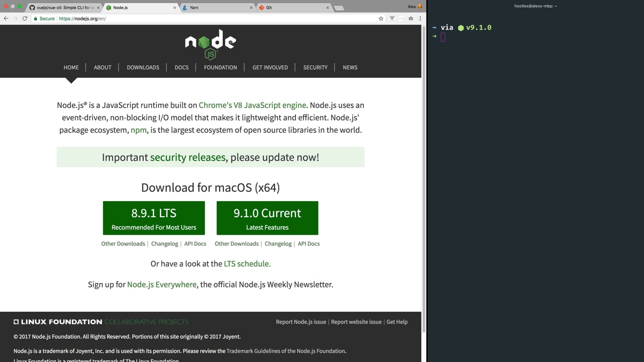
Task: Close the Yarn tab
Action: (251, 8)
